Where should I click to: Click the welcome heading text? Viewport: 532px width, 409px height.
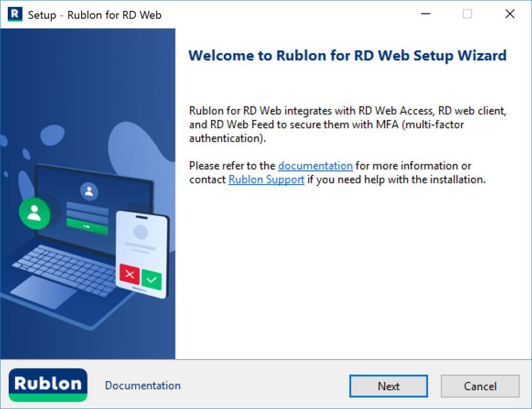tap(347, 55)
